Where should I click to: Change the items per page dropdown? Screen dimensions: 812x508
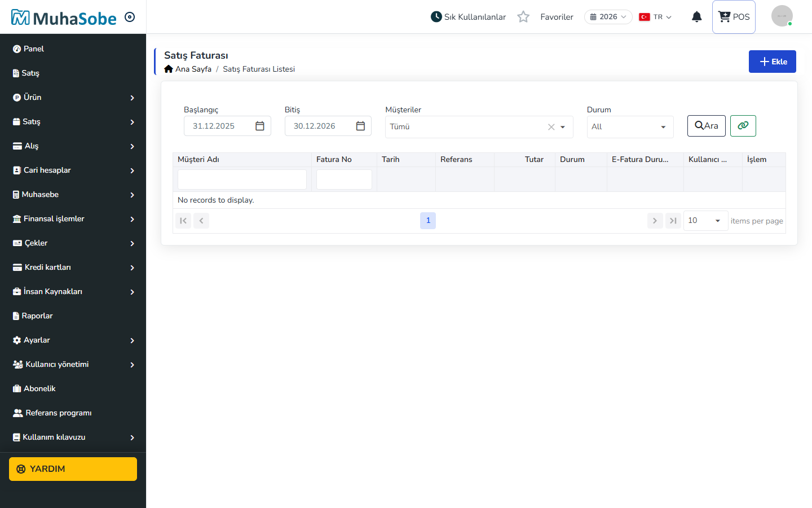click(x=705, y=221)
